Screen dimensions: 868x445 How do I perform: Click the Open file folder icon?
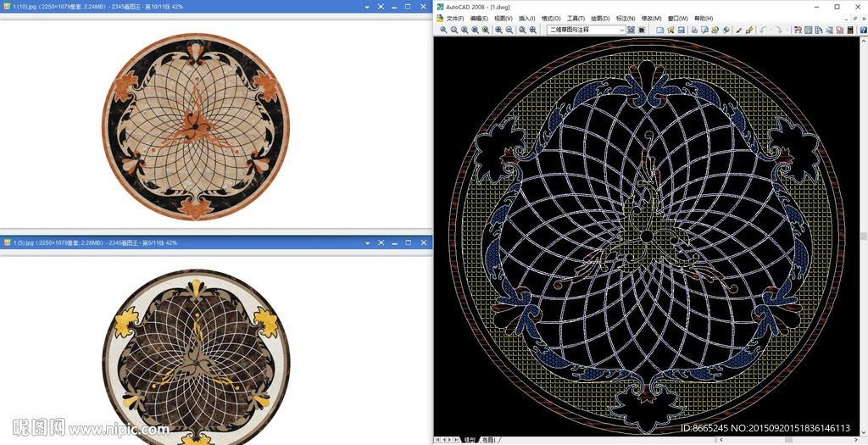click(x=670, y=30)
